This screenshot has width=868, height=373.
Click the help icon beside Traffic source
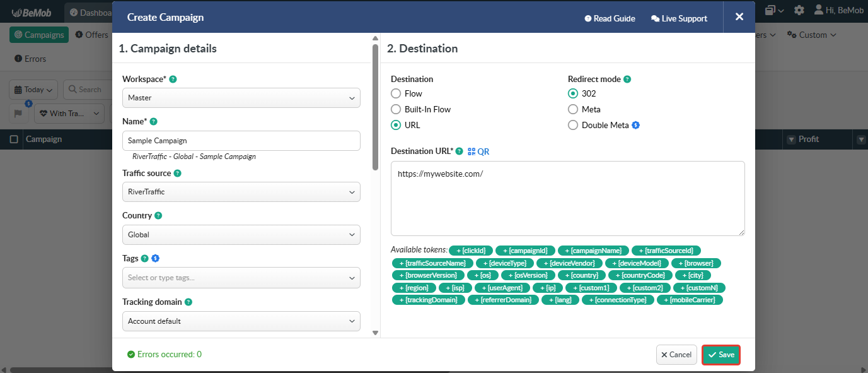coord(177,173)
